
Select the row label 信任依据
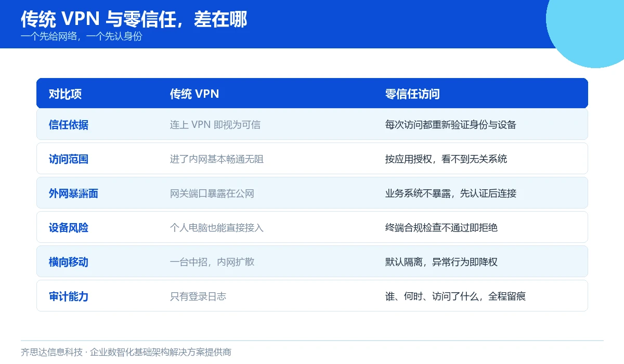pos(69,125)
